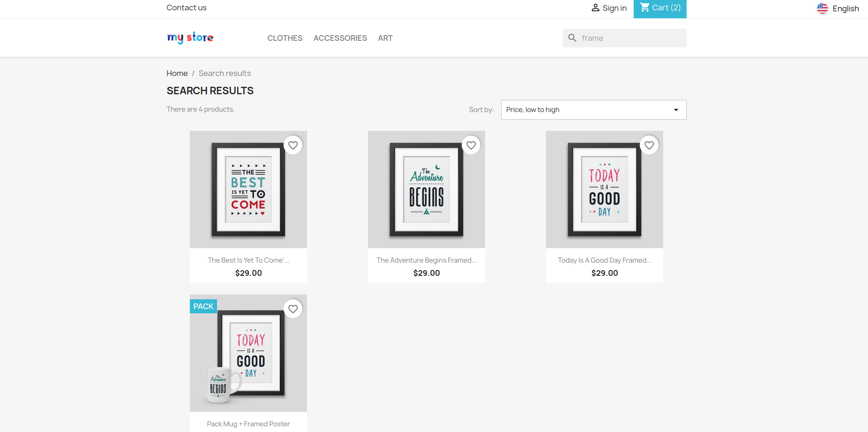This screenshot has height=432, width=868.
Task: Open the Contact us link
Action: click(x=186, y=8)
